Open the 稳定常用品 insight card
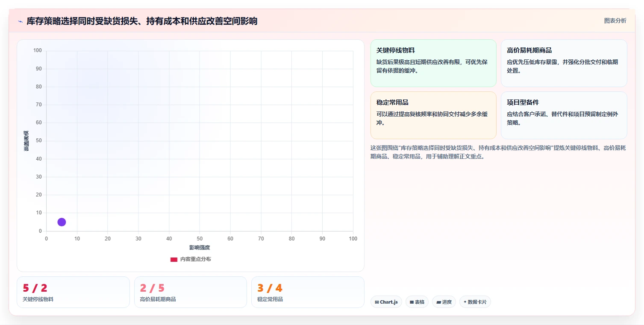Viewport: 644px width, 325px height. (x=433, y=115)
